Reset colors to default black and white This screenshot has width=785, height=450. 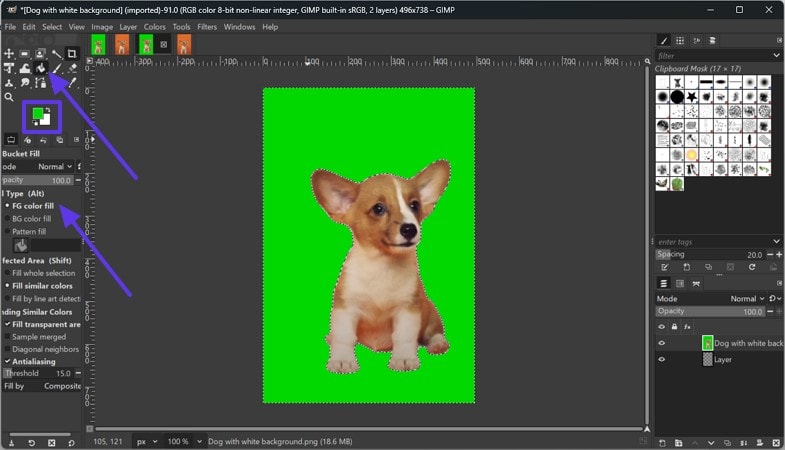click(x=35, y=123)
